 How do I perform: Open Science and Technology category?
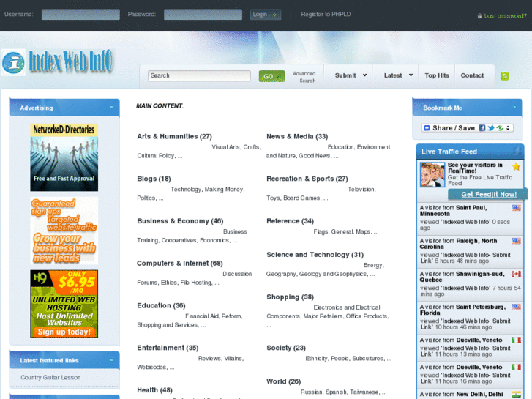[x=315, y=255]
